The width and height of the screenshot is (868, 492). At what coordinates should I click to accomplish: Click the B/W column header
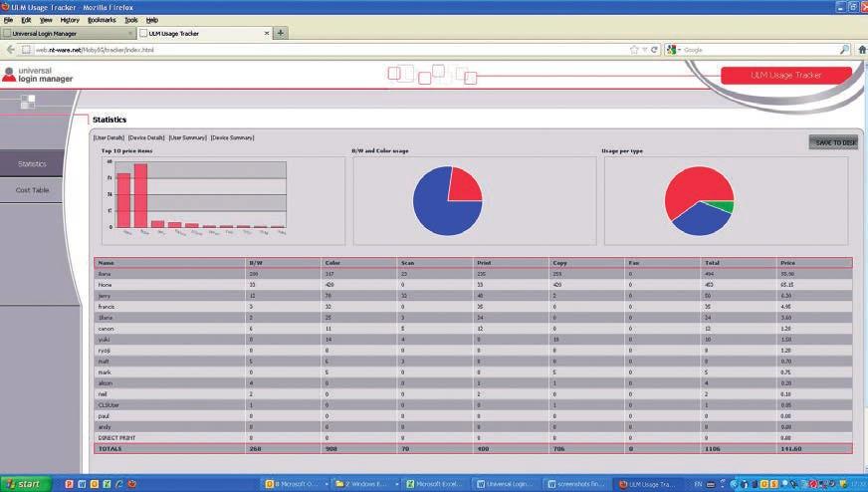[x=256, y=263]
